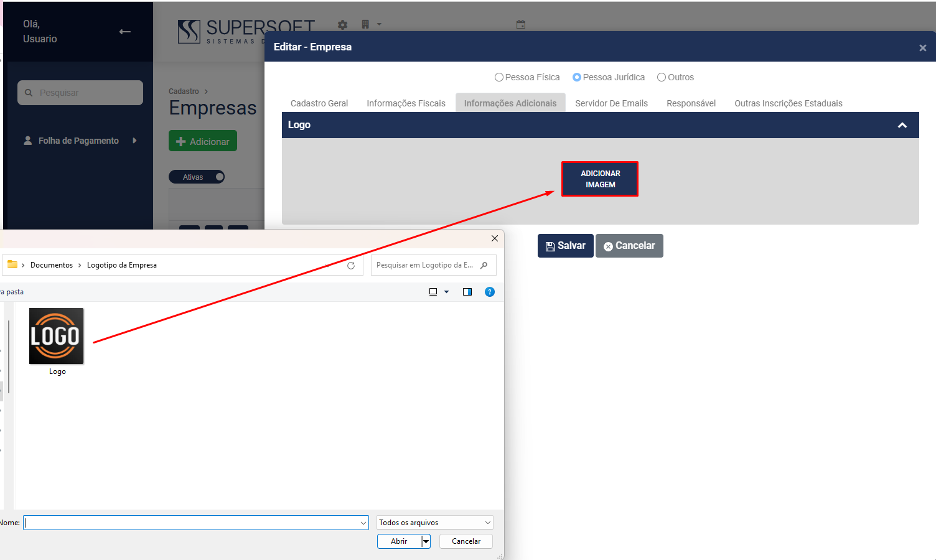936x560 pixels.
Task: Open the settings gear icon in header
Action: (x=342, y=25)
